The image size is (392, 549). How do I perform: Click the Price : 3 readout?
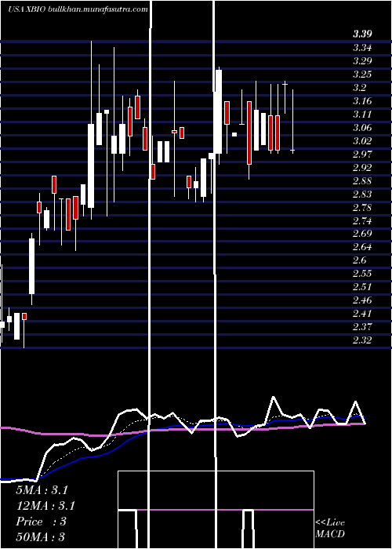[41, 522]
